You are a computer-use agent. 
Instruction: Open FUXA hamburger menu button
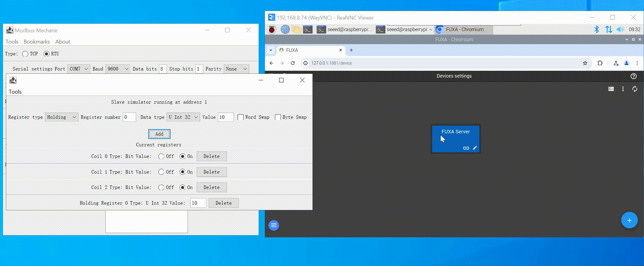[x=274, y=225]
